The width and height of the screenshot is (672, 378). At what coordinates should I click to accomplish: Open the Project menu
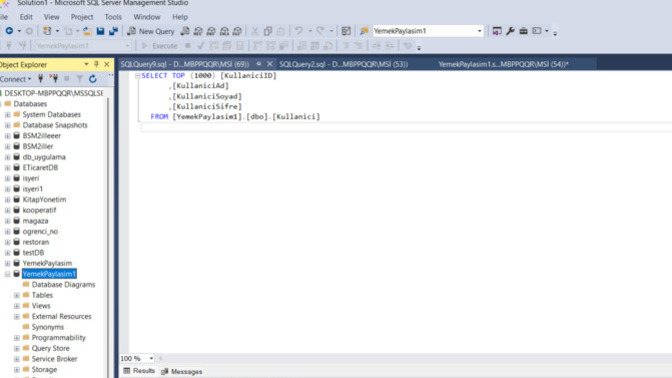tap(81, 17)
